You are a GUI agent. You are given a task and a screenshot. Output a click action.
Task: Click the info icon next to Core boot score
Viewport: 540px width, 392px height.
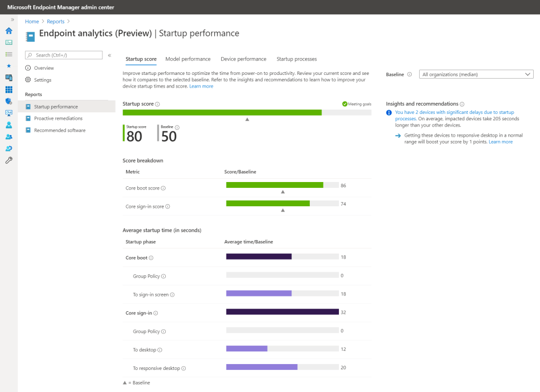click(x=164, y=188)
